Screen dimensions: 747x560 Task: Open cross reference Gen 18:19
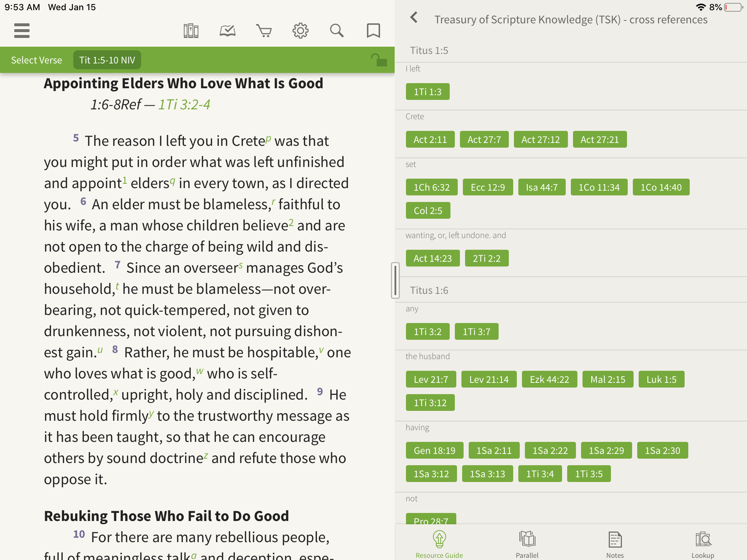(x=434, y=450)
